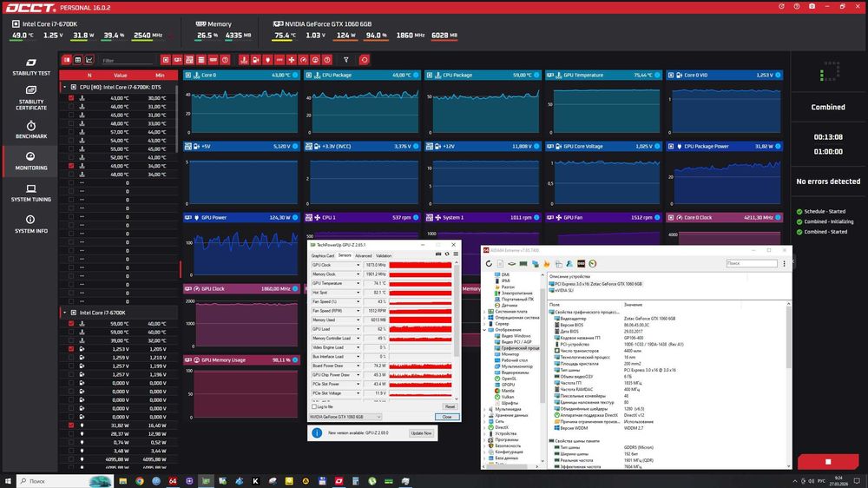Click the AIDA64 Поиск search field
This screenshot has width=868, height=488.
[x=751, y=263]
